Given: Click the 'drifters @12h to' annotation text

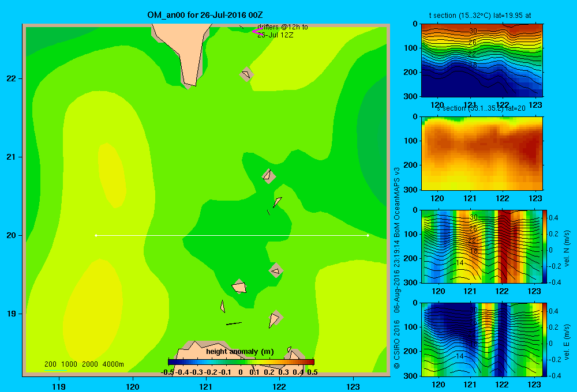Looking at the screenshot, I should (283, 27).
